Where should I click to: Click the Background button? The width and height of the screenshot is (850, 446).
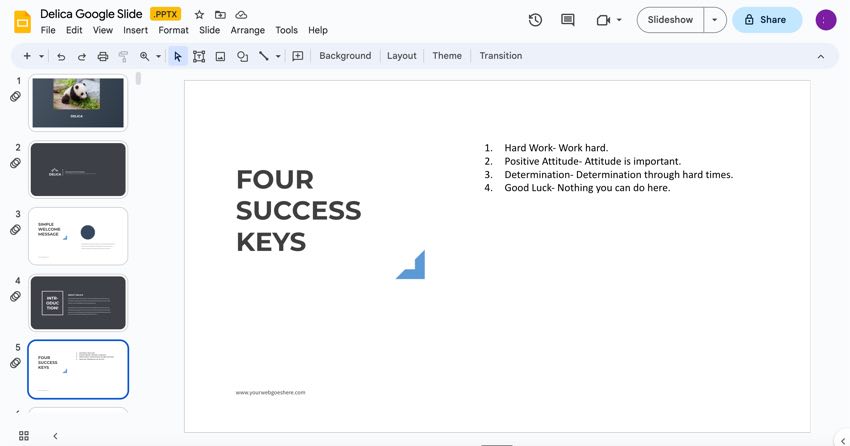(x=345, y=56)
